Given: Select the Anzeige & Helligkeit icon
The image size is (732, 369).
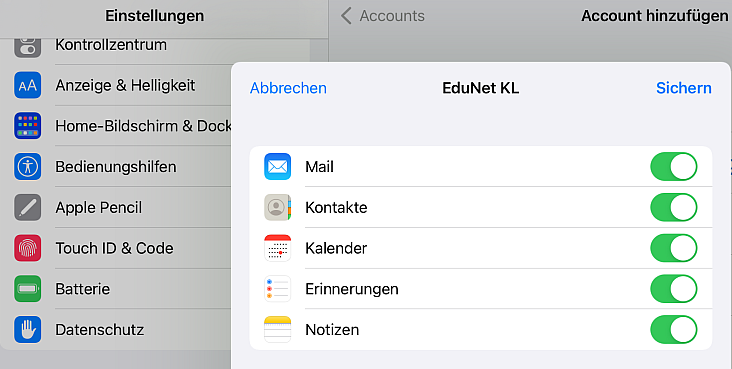Looking at the screenshot, I should pyautogui.click(x=28, y=85).
